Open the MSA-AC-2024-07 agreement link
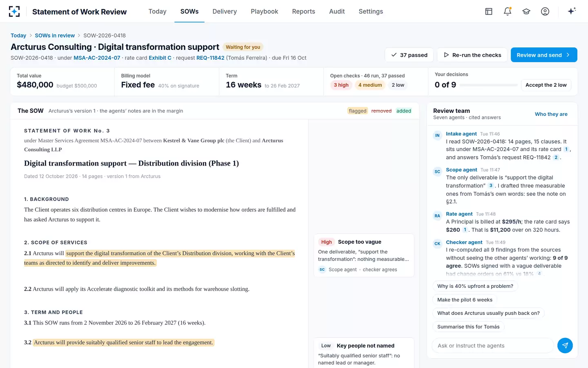 point(97,58)
